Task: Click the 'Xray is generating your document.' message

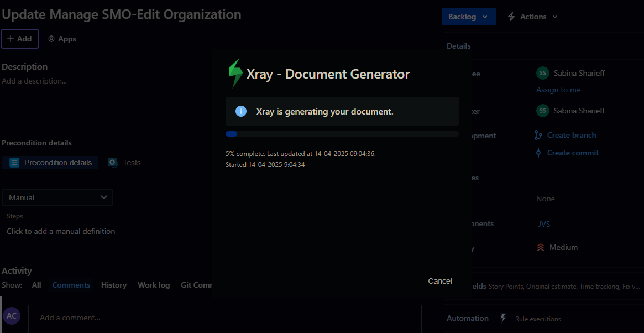Action: [x=325, y=111]
